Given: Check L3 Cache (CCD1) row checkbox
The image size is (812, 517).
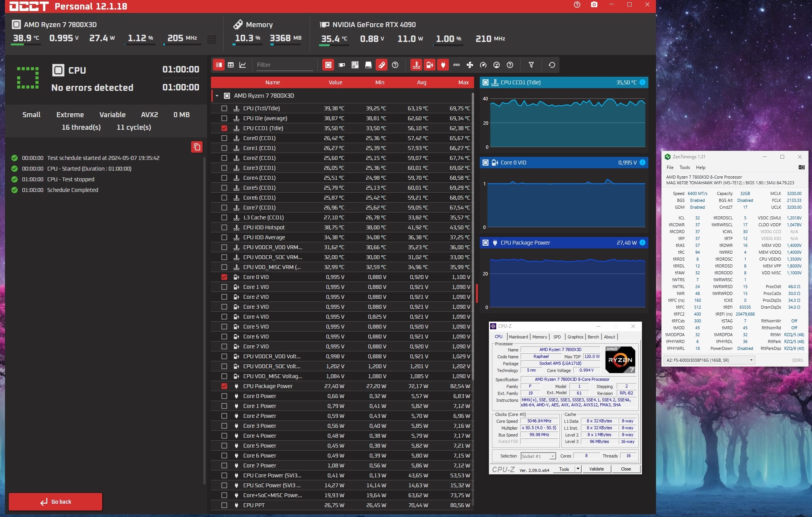Looking at the screenshot, I should click(224, 217).
